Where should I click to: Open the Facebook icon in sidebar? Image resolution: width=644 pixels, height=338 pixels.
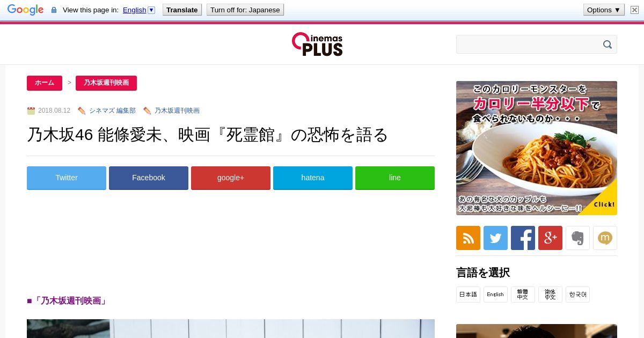coord(523,238)
